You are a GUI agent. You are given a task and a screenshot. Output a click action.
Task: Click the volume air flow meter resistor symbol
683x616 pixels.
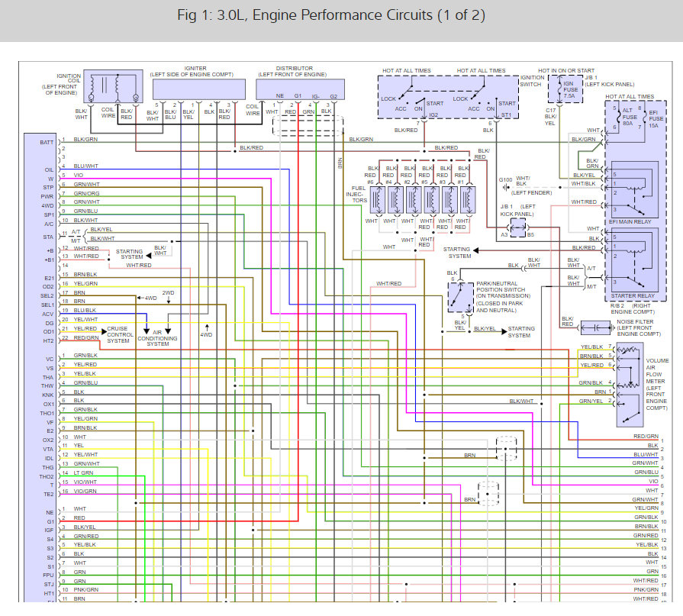pyautogui.click(x=629, y=350)
